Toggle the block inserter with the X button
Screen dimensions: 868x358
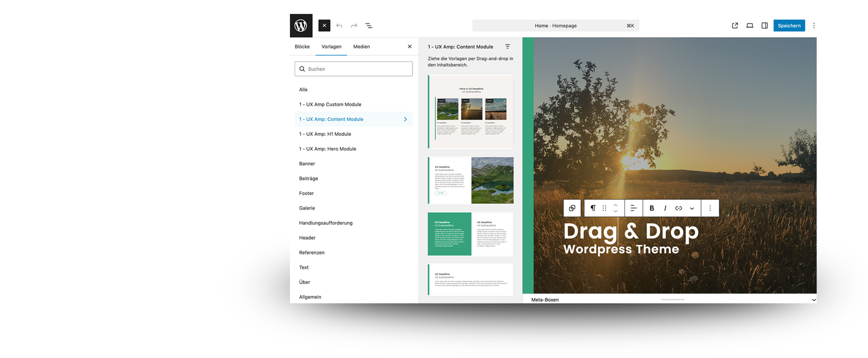[x=324, y=26]
